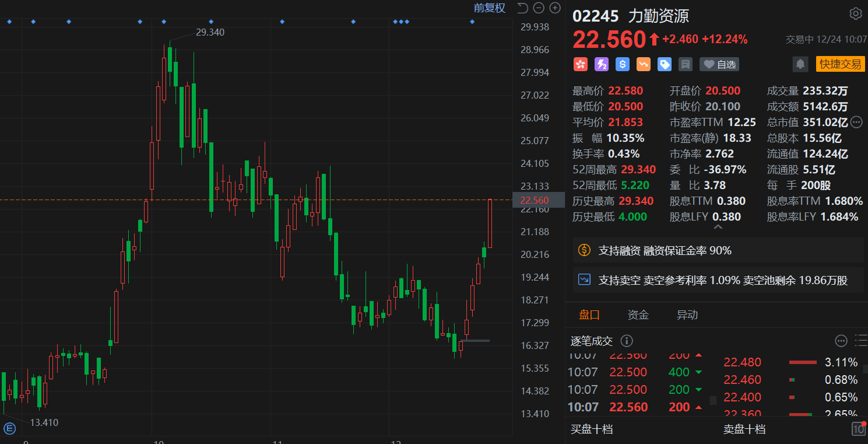868x444 pixels.
Task: Click the margin financing coin icon
Action: tap(584, 250)
